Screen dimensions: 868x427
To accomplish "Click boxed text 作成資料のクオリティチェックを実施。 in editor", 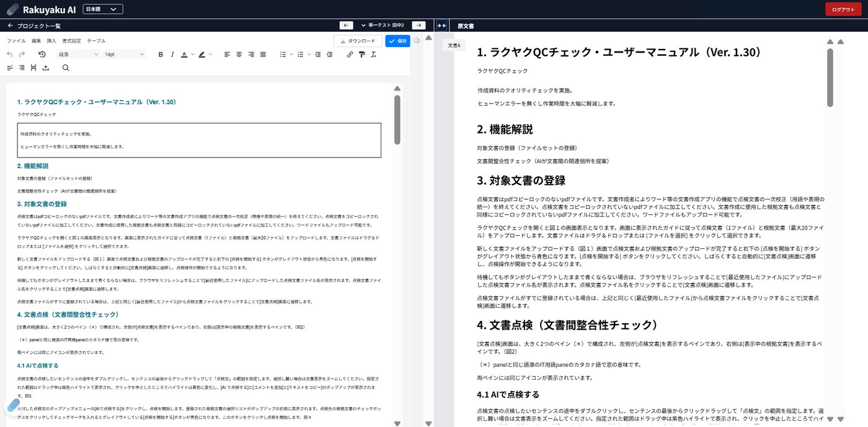I will 56,134.
